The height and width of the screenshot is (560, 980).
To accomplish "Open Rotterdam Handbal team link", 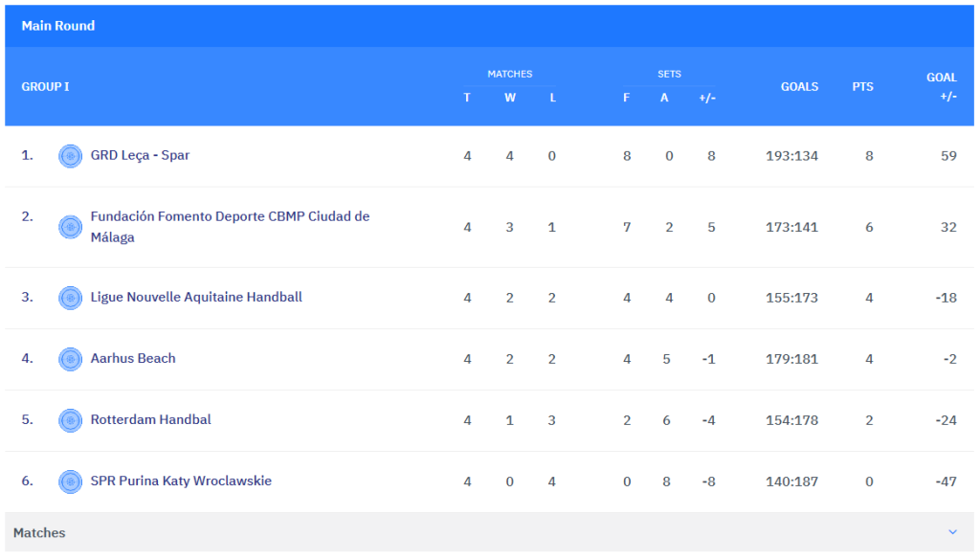I will [150, 419].
